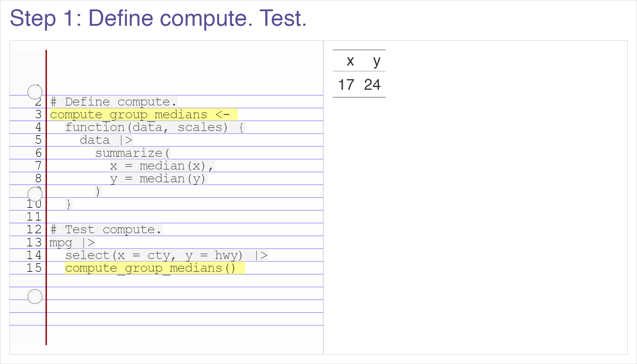Click the 'select(x = cty, y = hwy) |>' line

click(x=166, y=255)
